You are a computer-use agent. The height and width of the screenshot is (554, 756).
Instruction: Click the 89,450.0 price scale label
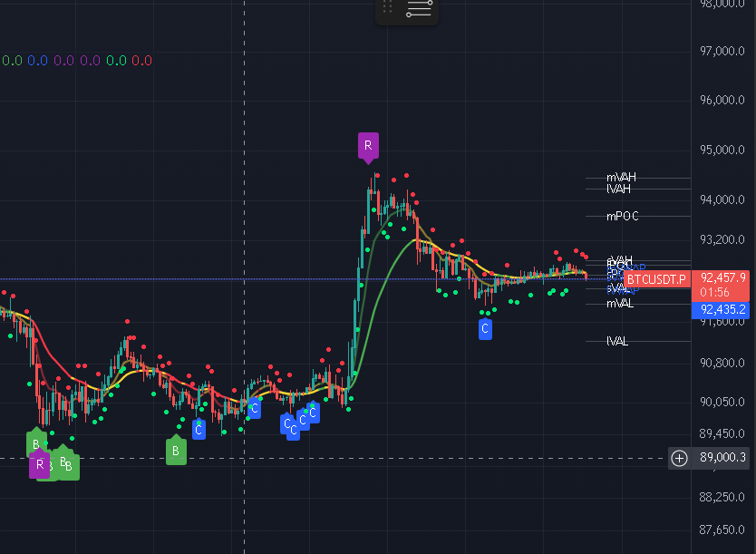pyautogui.click(x=722, y=433)
